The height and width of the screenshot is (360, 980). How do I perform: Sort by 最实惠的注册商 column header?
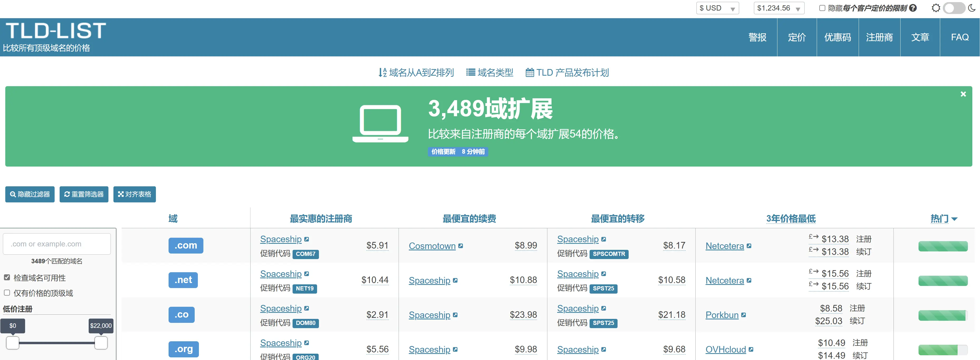click(x=321, y=218)
